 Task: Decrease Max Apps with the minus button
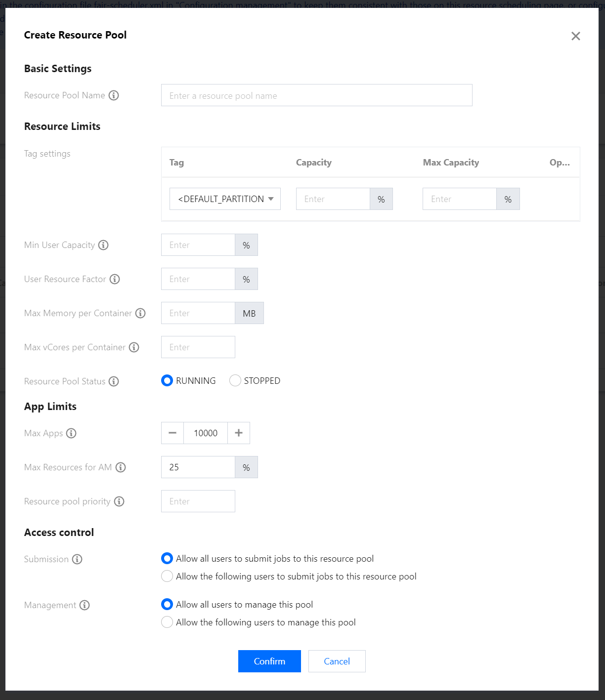coord(173,433)
